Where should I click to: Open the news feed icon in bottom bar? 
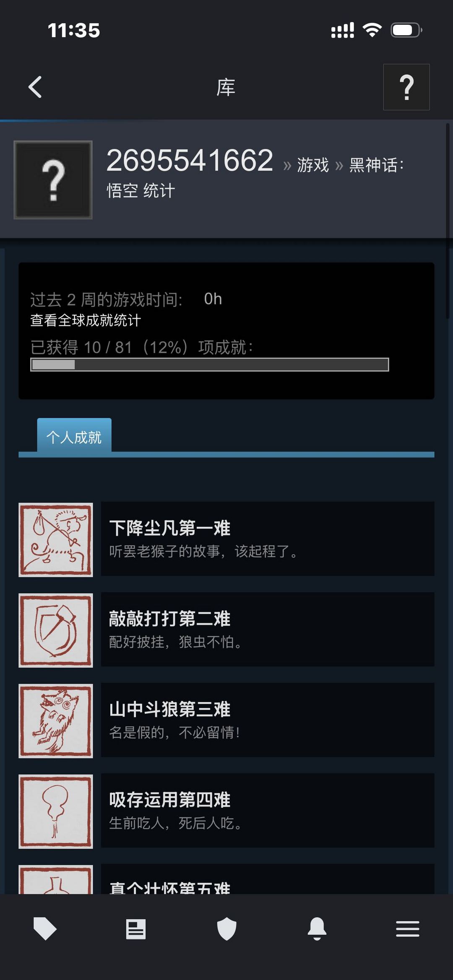136,929
